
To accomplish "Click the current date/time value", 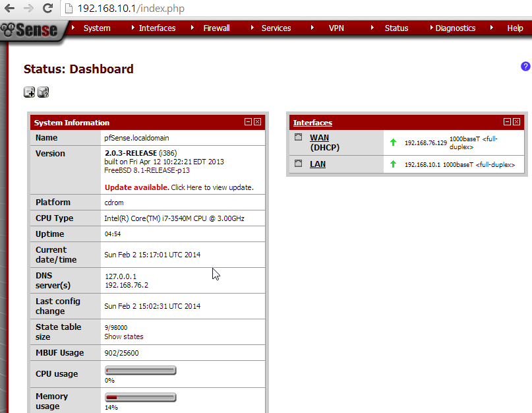I will 152,255.
